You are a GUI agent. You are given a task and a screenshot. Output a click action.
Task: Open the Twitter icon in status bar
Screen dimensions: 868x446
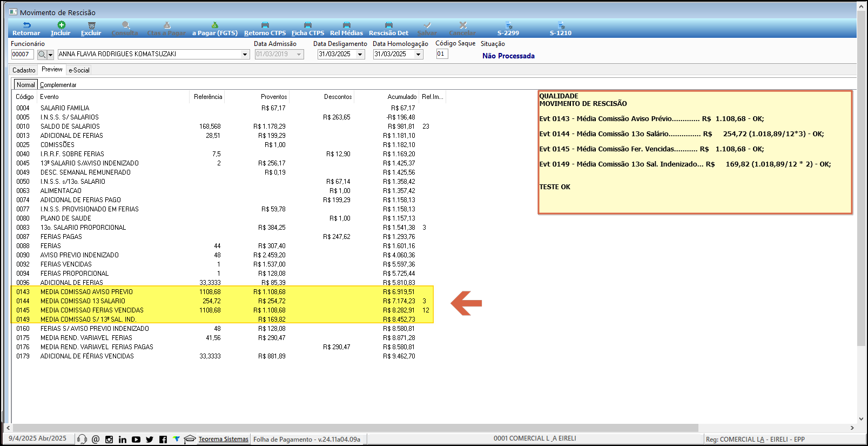(x=150, y=440)
